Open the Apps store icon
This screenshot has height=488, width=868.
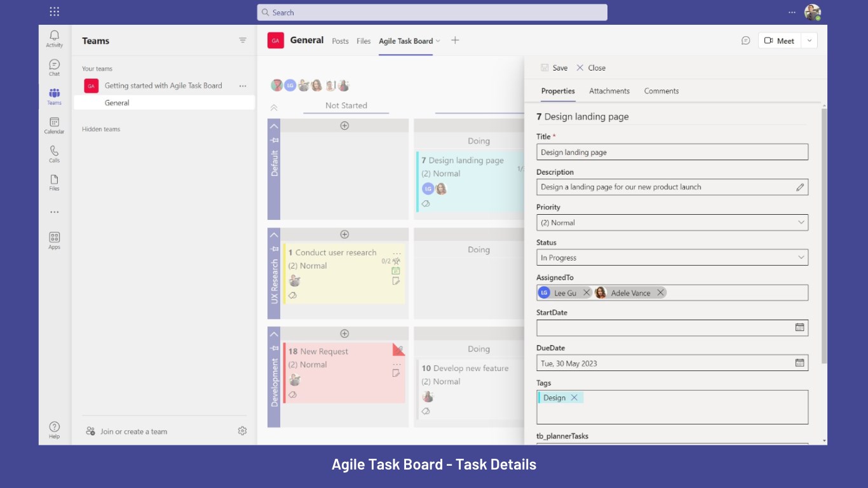click(54, 240)
